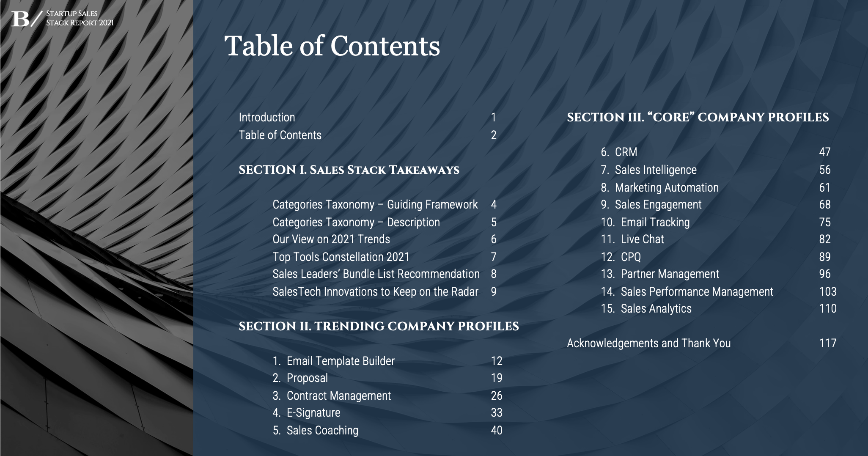Viewport: 868px width, 456px height.
Task: Jump to the Proposal section
Action: [x=307, y=378]
